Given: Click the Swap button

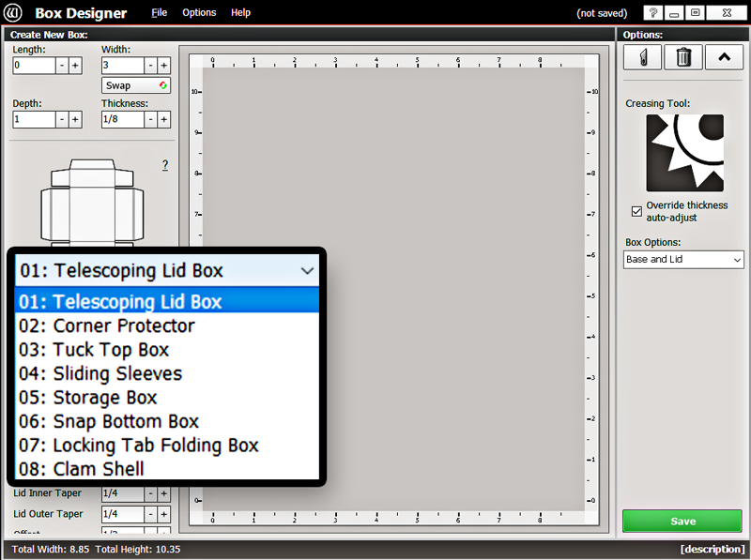Looking at the screenshot, I should point(136,85).
